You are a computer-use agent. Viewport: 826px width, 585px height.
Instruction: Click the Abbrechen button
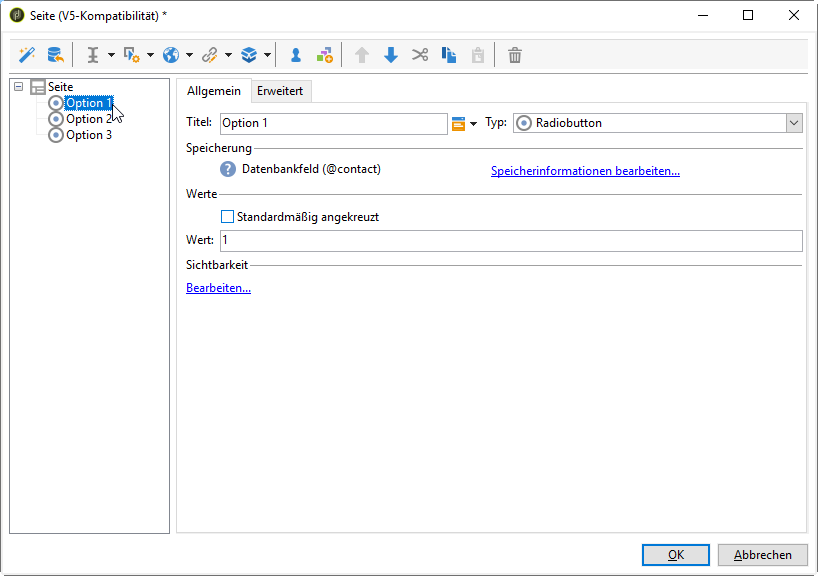click(x=762, y=555)
